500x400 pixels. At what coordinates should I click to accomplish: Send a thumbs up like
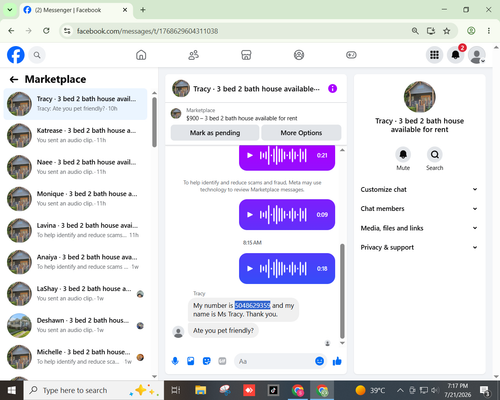click(x=337, y=361)
